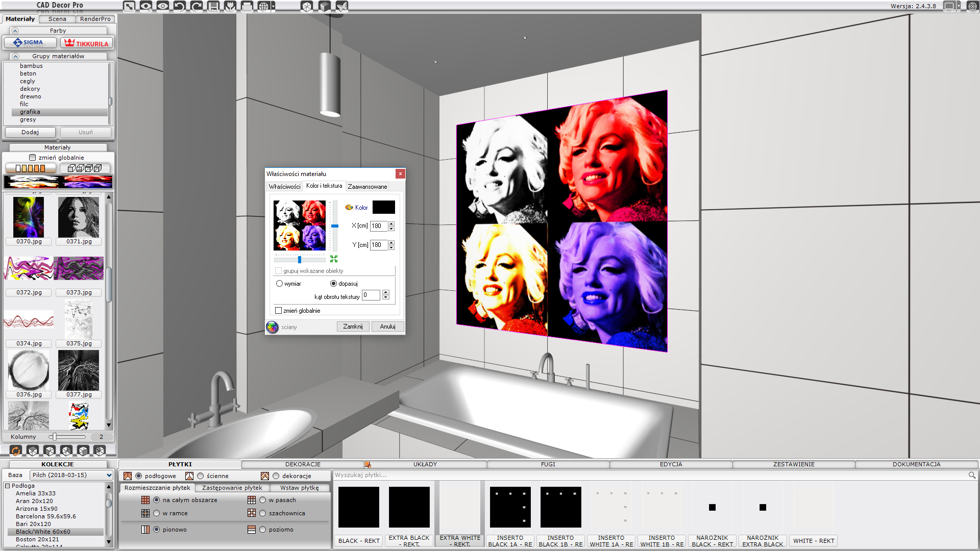Click the redo arrow icon
The height and width of the screenshot is (551, 980).
(197, 6)
